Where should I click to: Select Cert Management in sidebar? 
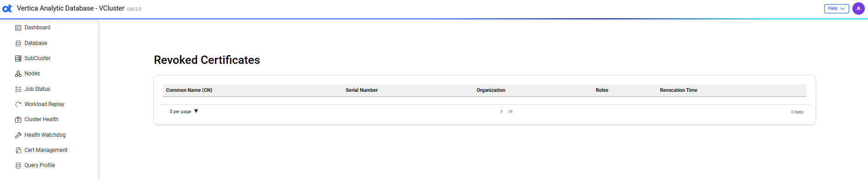[x=46, y=150]
